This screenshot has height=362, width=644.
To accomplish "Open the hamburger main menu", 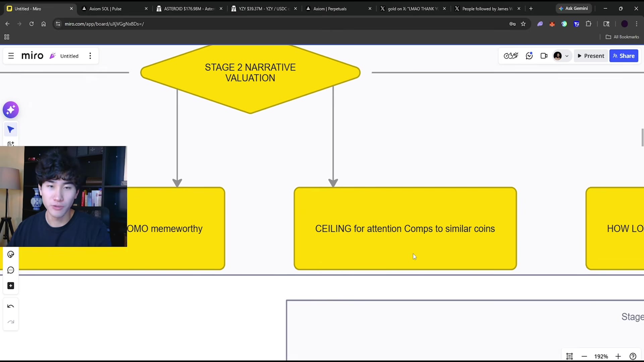I will tap(11, 56).
